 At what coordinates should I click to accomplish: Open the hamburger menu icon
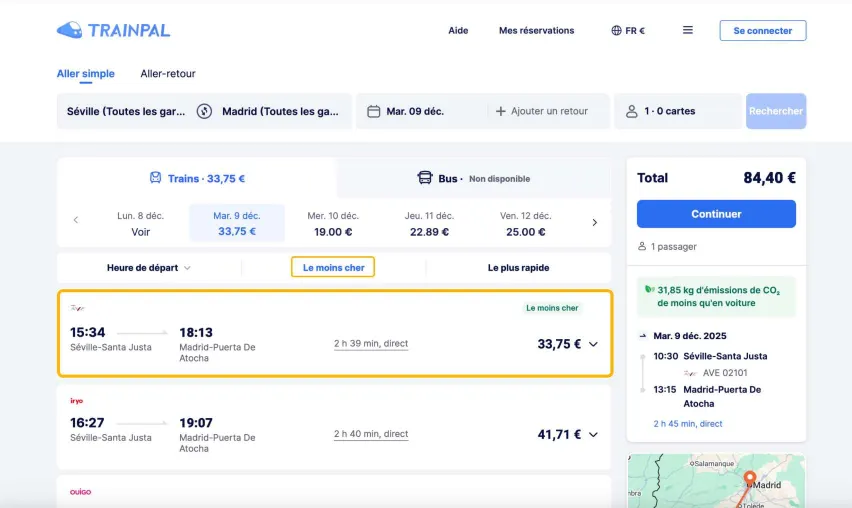[687, 30]
